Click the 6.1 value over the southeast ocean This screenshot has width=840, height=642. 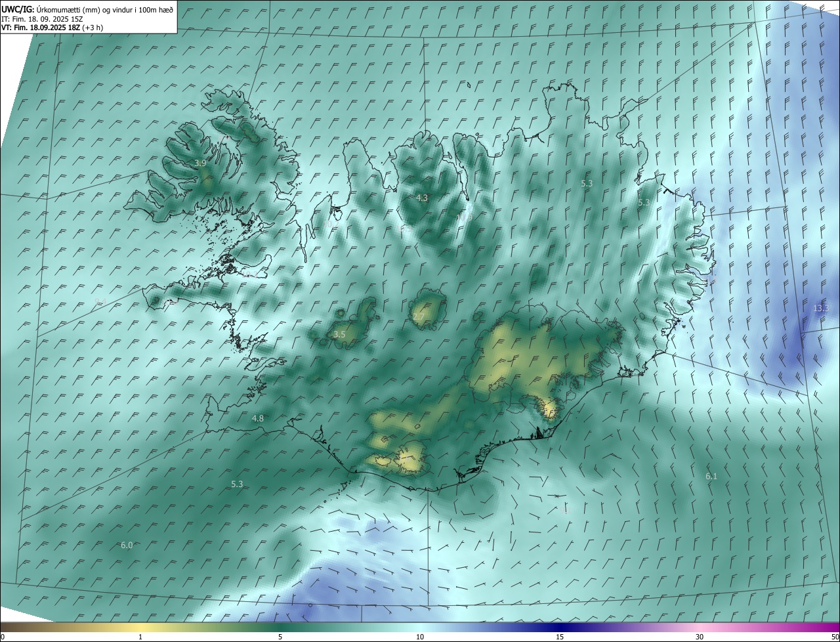[x=711, y=477]
